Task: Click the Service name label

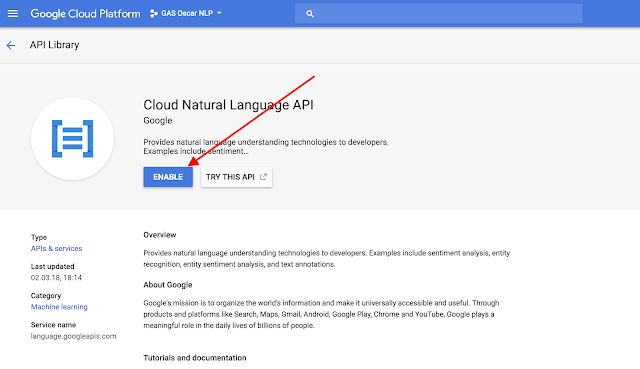Action: coord(53,325)
